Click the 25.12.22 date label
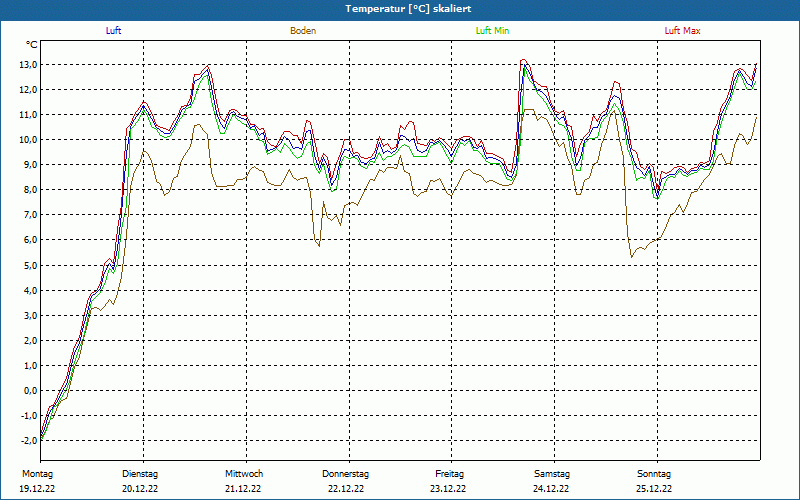The width and height of the screenshot is (800, 500). [654, 489]
